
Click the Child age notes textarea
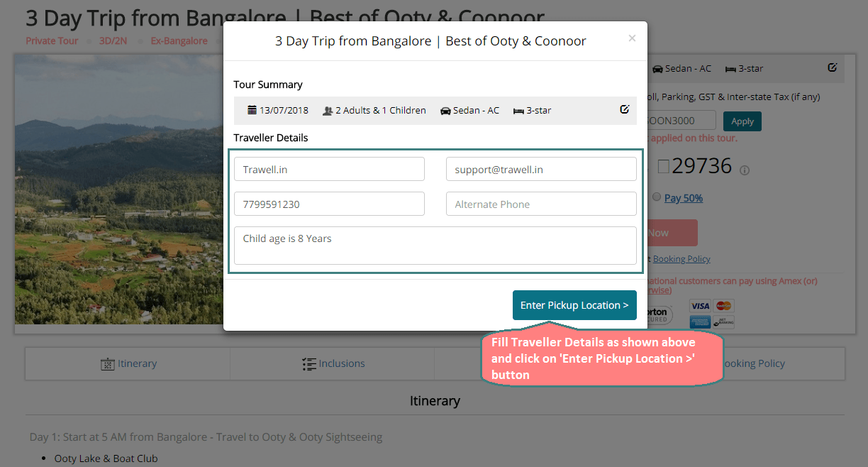[435, 246]
